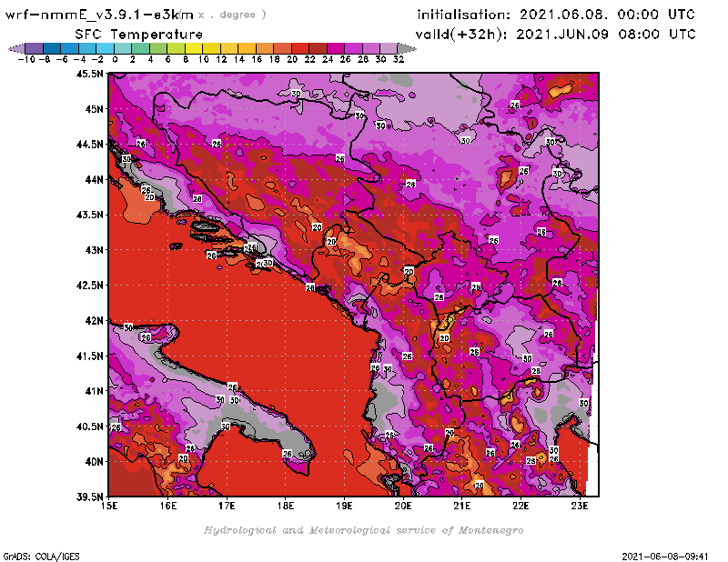Image resolution: width=728 pixels, height=562 pixels.
Task: Click the dark blue -8 to -6 legend swatch
Action: pyautogui.click(x=53, y=48)
